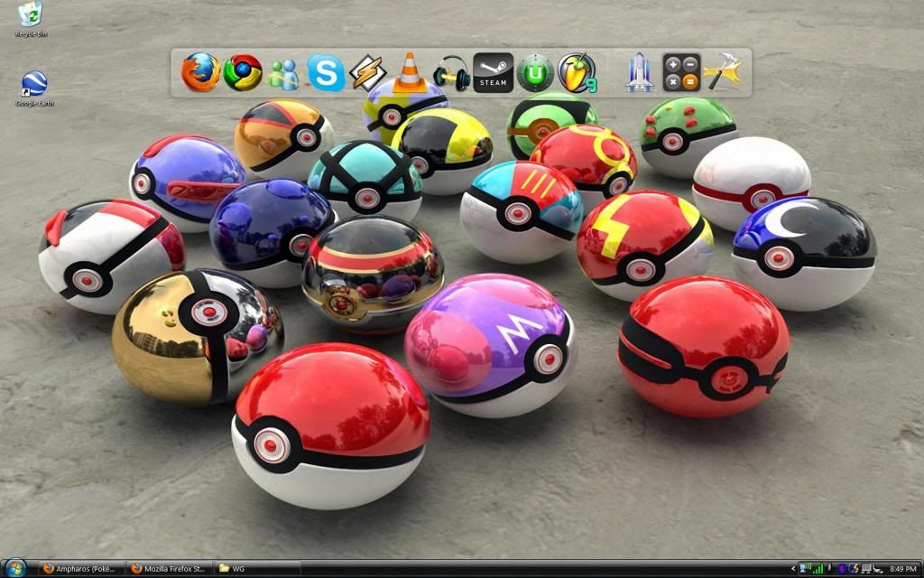
Task: Open the Windows Start orb
Action: coord(14,569)
